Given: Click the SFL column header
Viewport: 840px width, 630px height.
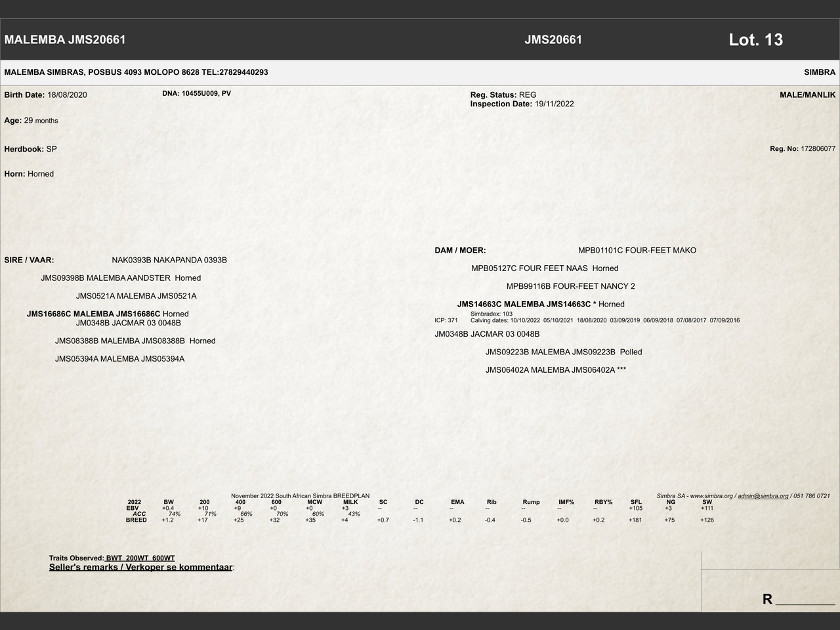Looking at the screenshot, I should (x=636, y=502).
